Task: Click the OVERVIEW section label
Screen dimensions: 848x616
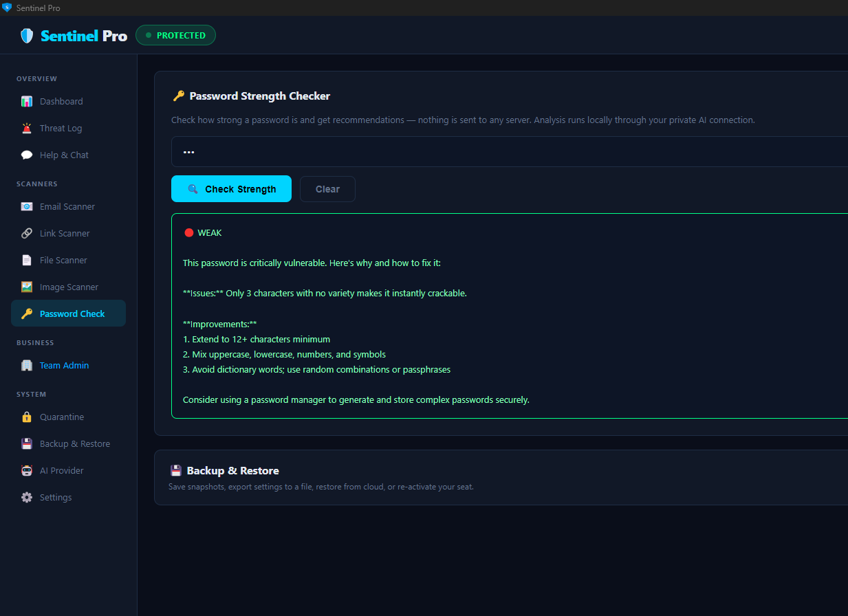Action: pyautogui.click(x=37, y=79)
